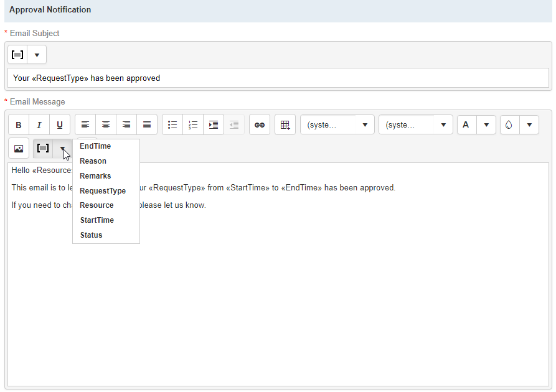The width and height of the screenshot is (556, 392).
Task: Open the merge field dropdown in Email Subject
Action: click(37, 54)
